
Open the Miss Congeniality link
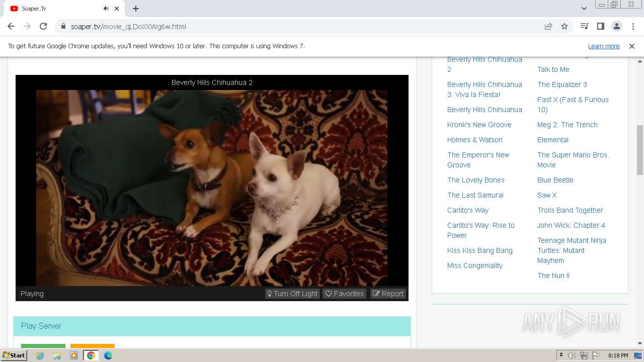pyautogui.click(x=475, y=265)
